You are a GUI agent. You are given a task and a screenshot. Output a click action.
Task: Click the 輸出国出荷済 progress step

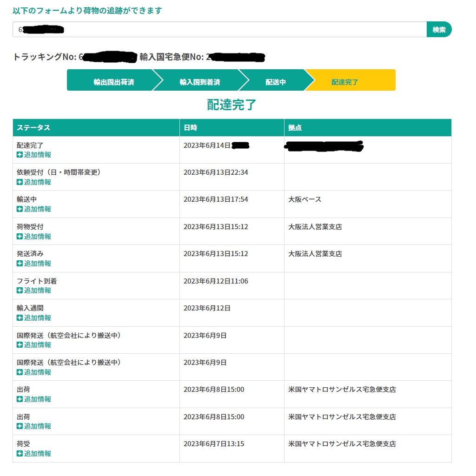point(114,80)
